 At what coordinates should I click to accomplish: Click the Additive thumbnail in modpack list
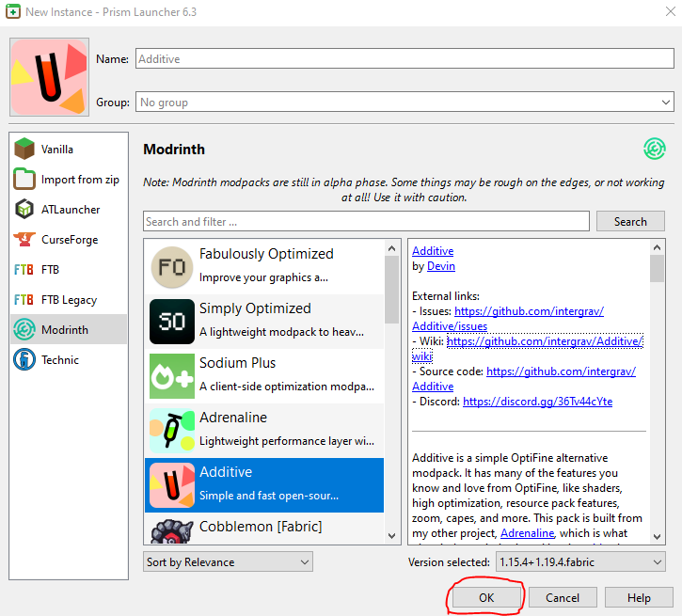[172, 484]
